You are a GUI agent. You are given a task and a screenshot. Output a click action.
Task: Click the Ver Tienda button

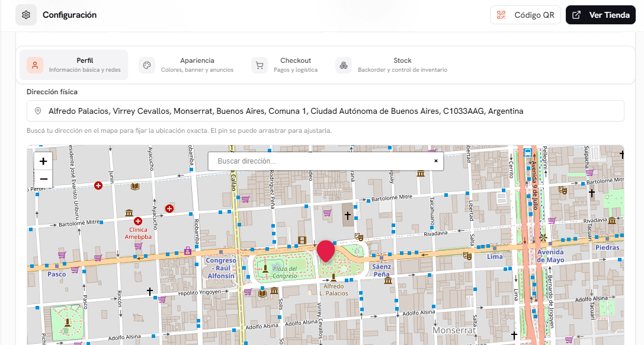click(x=601, y=15)
